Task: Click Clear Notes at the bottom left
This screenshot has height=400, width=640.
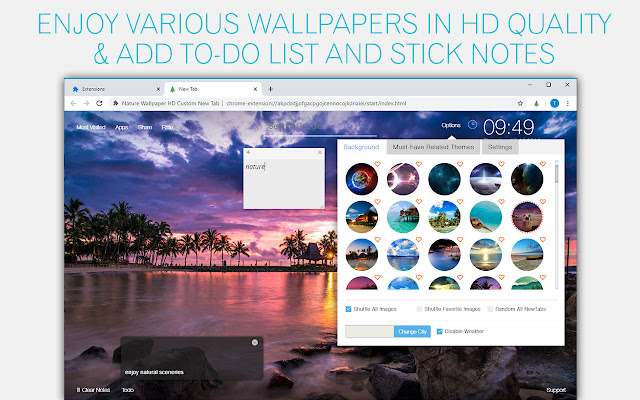Action: [93, 390]
